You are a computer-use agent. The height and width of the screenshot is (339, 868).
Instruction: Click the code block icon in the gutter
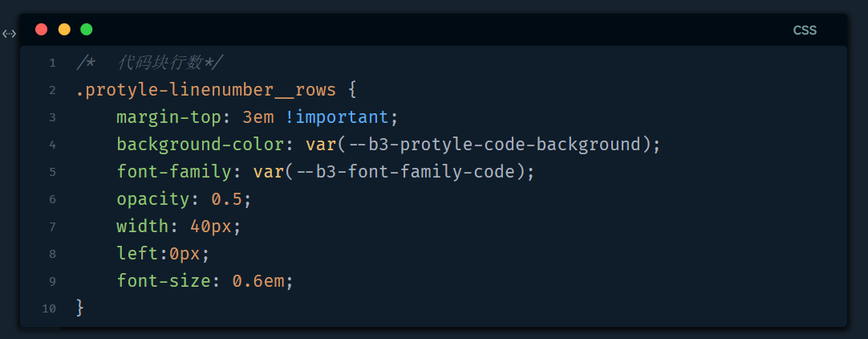click(9, 34)
